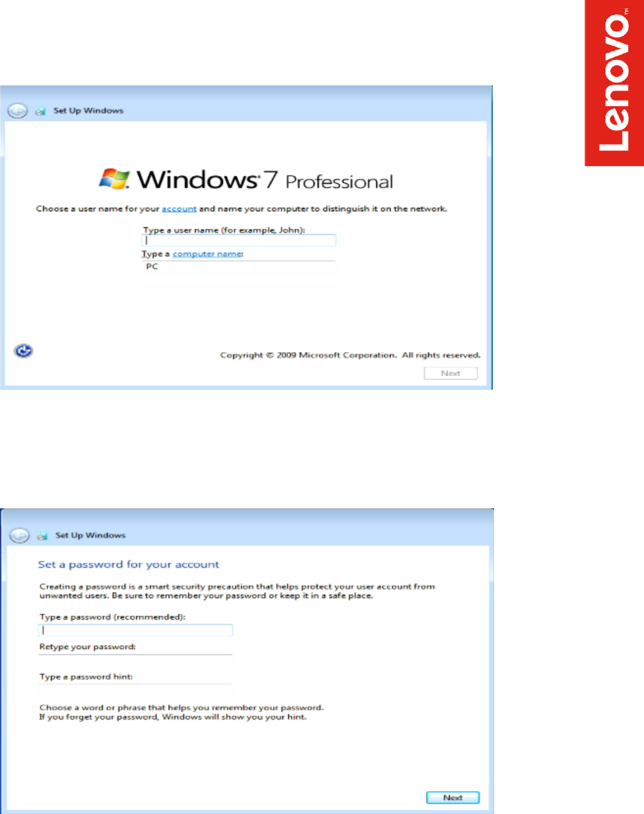This screenshot has height=814, width=644.
Task: Open the Ease of Access icon
Action: [23, 351]
